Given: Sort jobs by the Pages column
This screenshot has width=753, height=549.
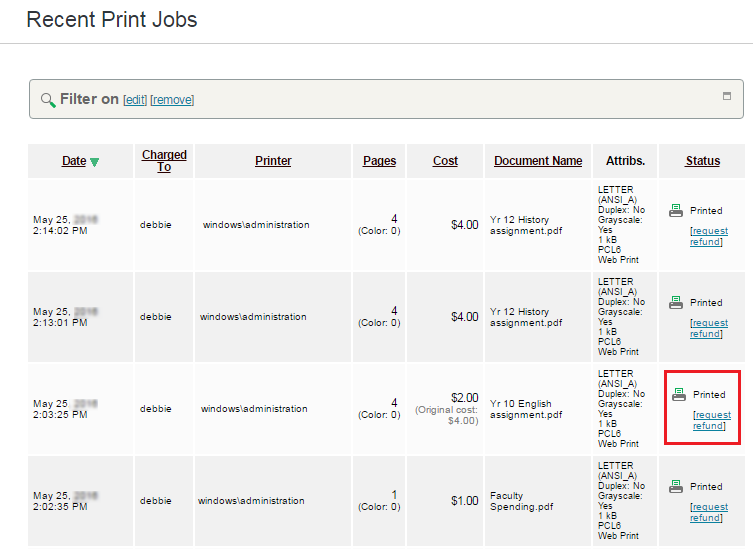Looking at the screenshot, I should coord(379,161).
